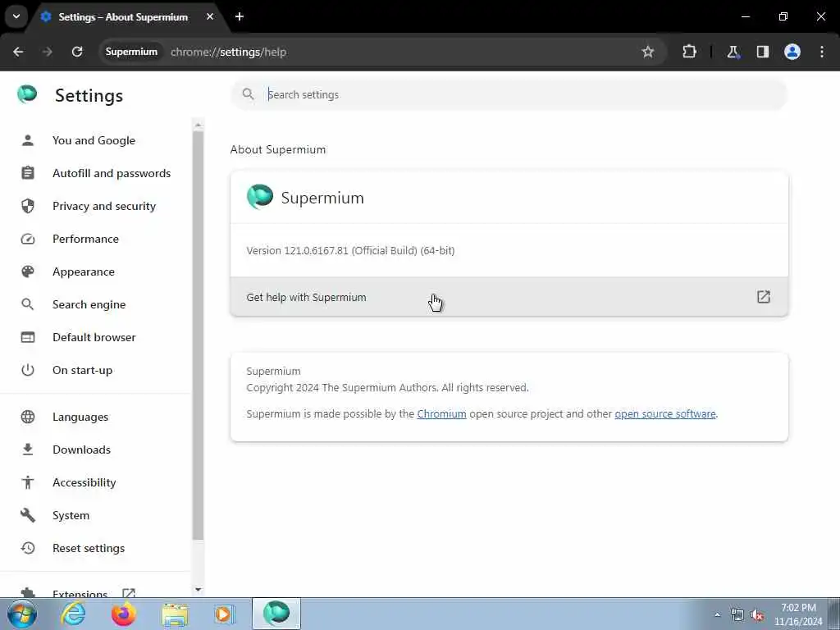This screenshot has width=840, height=630.
Task: Click the muted volume tray icon
Action: [757, 615]
